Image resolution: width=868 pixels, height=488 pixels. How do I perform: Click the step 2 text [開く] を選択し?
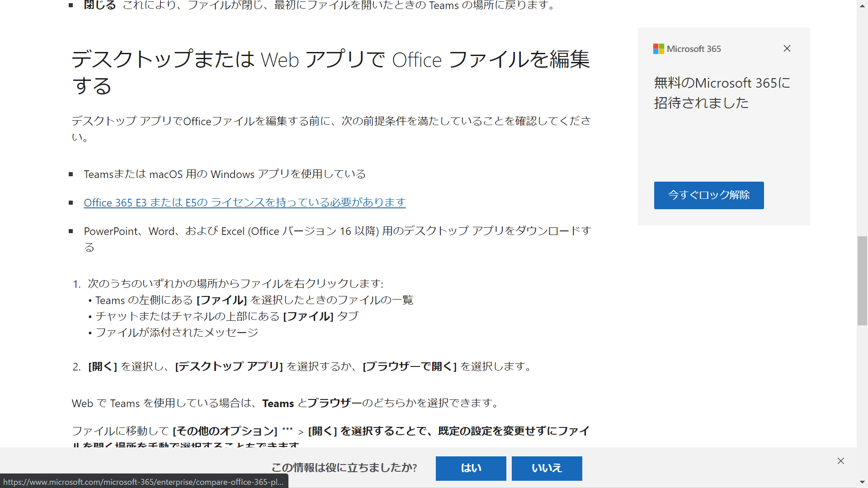click(x=129, y=366)
